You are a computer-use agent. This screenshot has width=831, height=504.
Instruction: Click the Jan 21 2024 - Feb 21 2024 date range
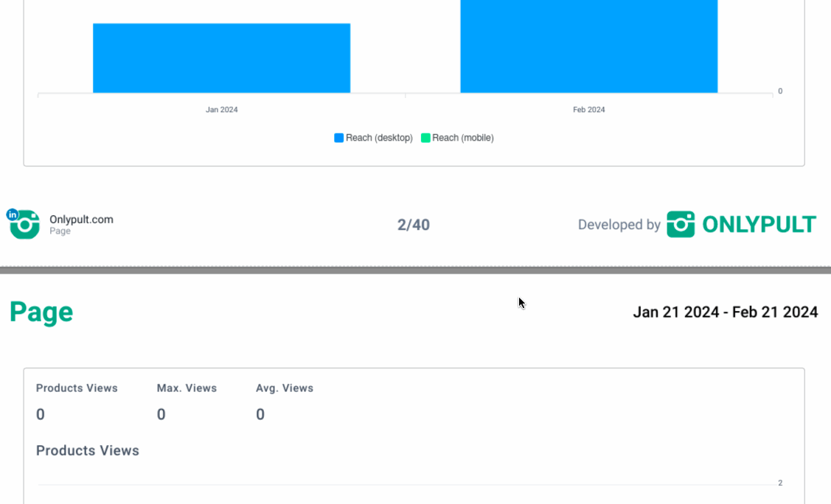pyautogui.click(x=725, y=312)
